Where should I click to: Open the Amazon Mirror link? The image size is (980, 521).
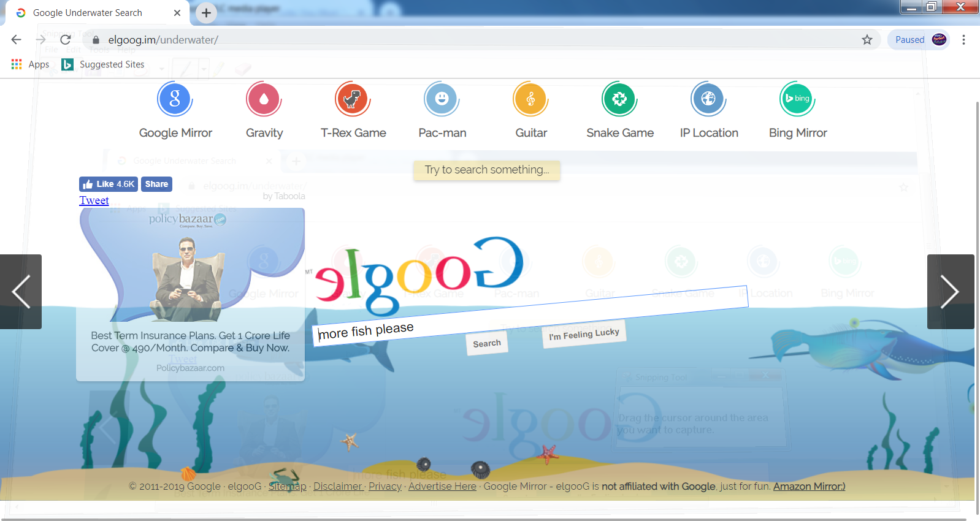click(809, 486)
